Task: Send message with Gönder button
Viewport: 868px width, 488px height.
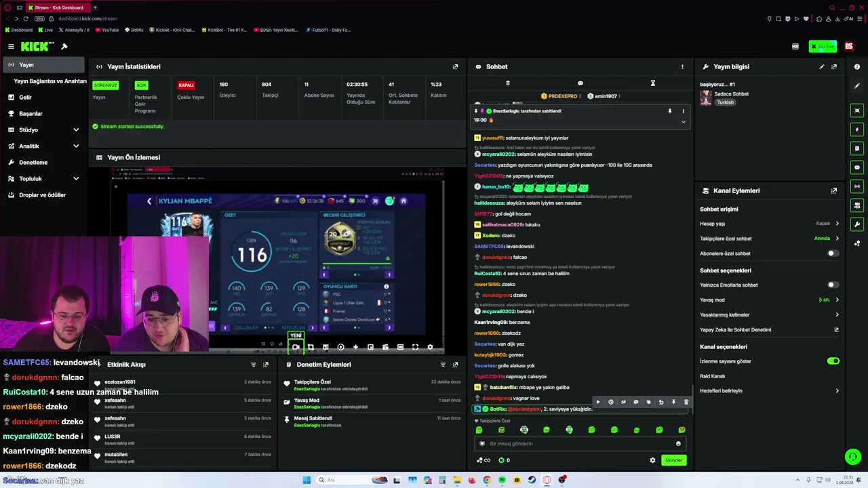Action: [x=673, y=460]
